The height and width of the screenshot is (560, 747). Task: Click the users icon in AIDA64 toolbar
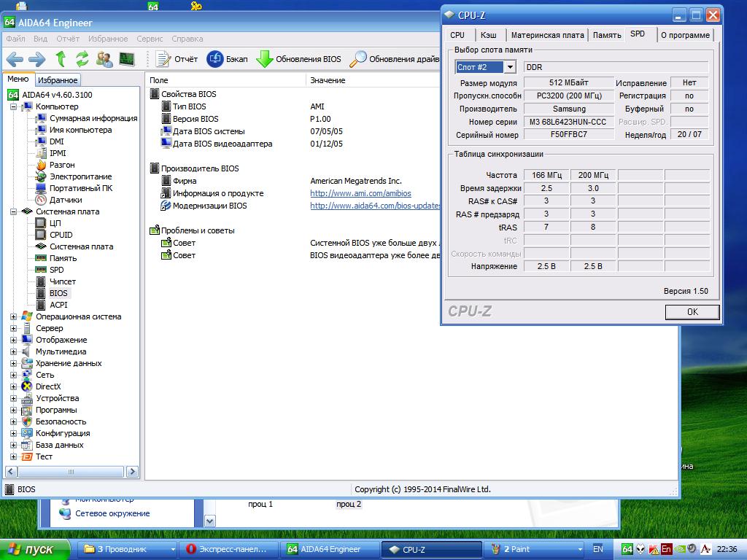click(x=104, y=59)
